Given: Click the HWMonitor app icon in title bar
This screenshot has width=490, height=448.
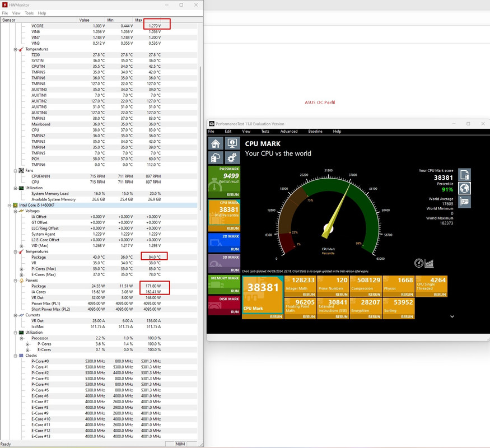Looking at the screenshot, I should click(4, 4).
